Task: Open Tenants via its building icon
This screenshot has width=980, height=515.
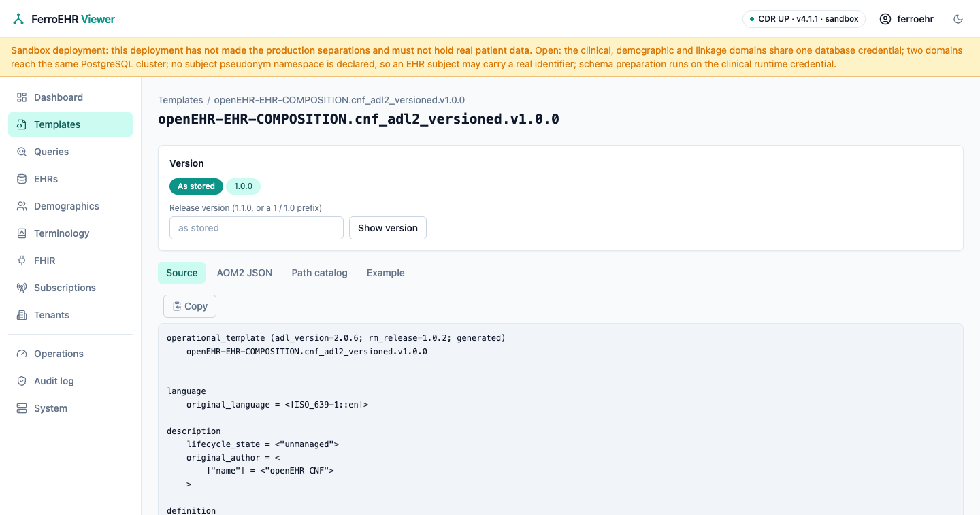Action: coord(22,315)
